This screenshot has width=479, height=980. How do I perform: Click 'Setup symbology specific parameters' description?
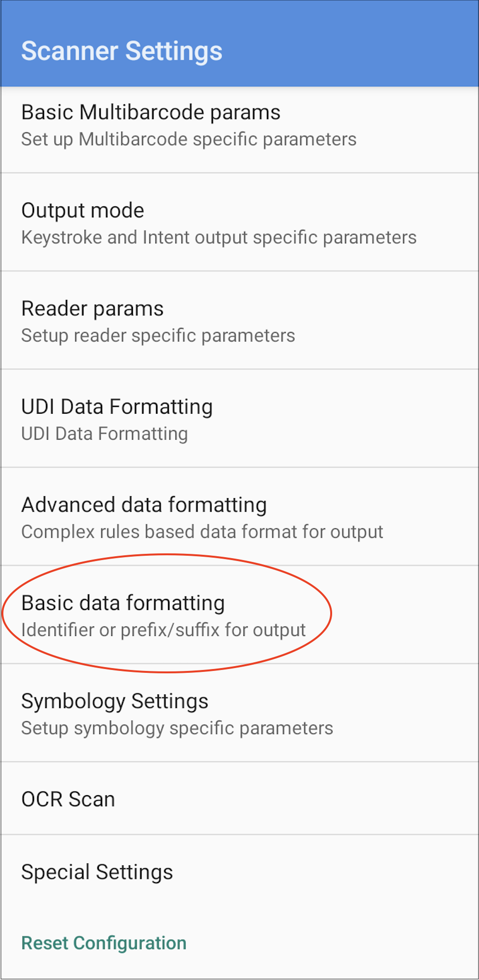pyautogui.click(x=177, y=728)
